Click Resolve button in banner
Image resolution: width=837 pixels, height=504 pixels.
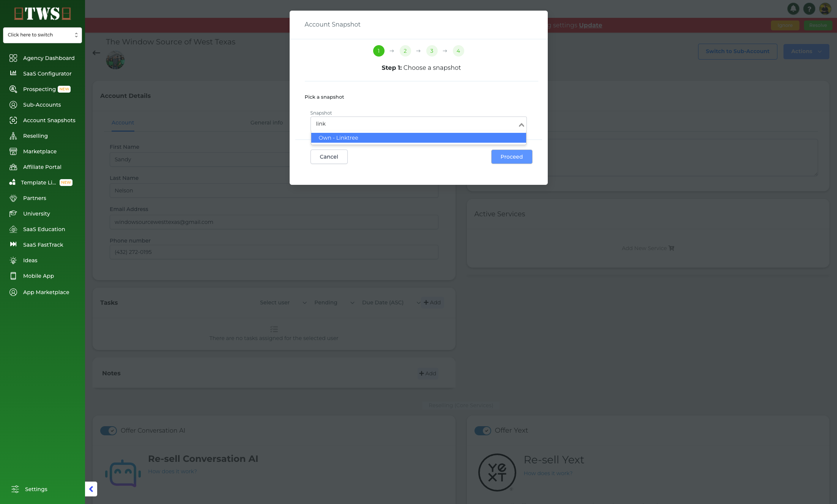818,25
